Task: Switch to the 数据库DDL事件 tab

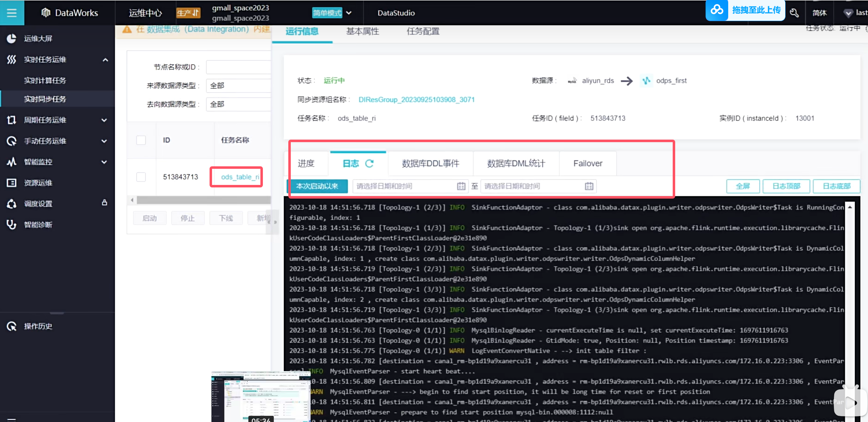Action: click(x=430, y=164)
